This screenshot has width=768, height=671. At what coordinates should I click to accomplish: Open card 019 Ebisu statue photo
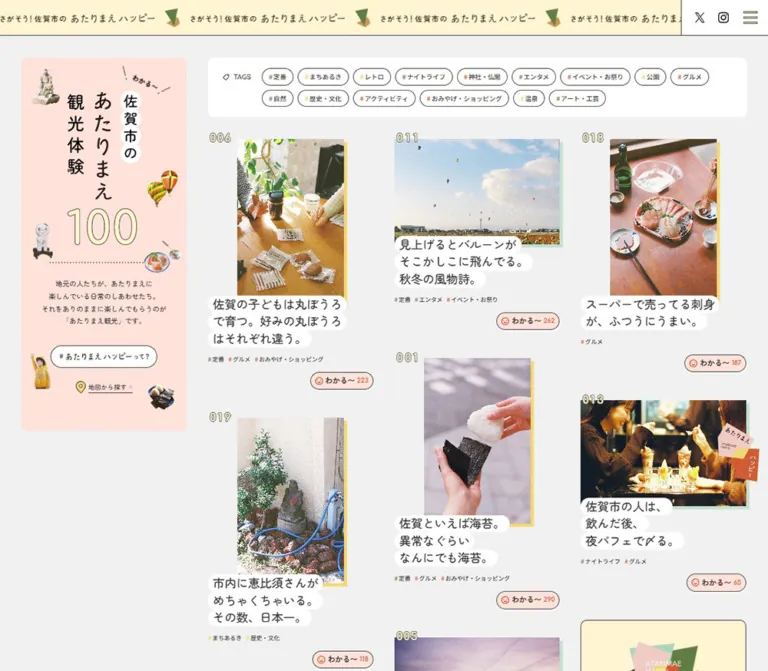pos(290,496)
